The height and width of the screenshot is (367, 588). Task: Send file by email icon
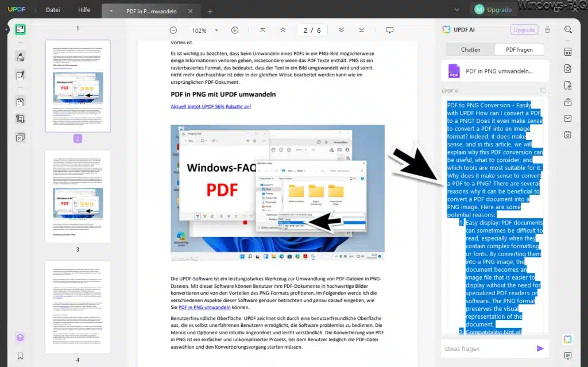568,118
